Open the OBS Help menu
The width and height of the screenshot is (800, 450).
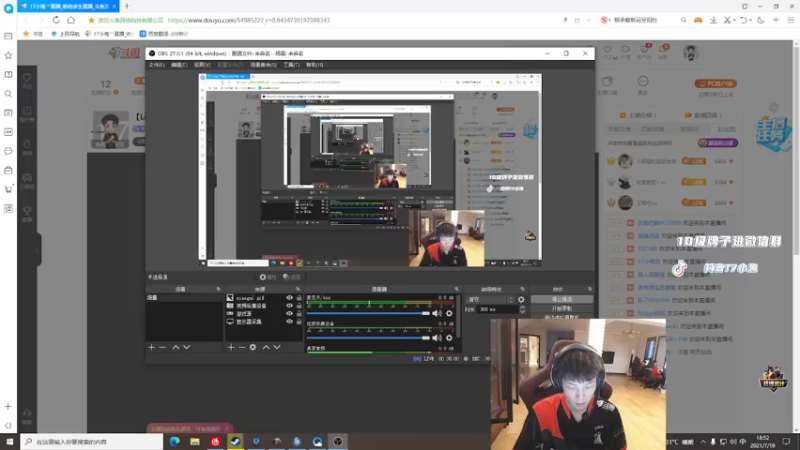tap(314, 65)
